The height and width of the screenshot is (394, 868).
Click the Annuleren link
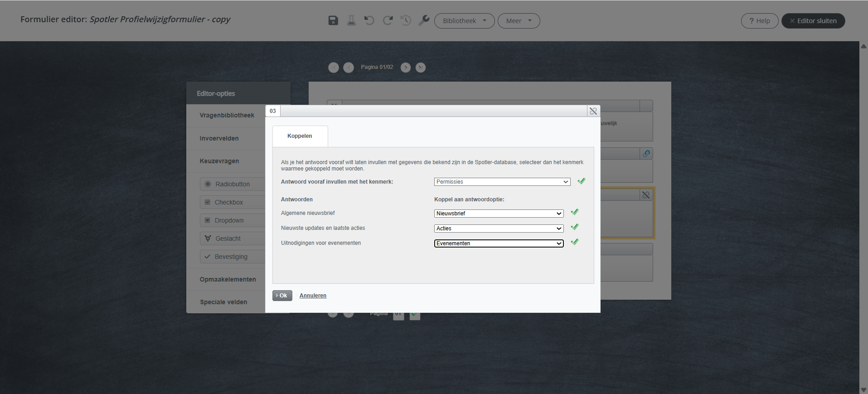tap(313, 296)
